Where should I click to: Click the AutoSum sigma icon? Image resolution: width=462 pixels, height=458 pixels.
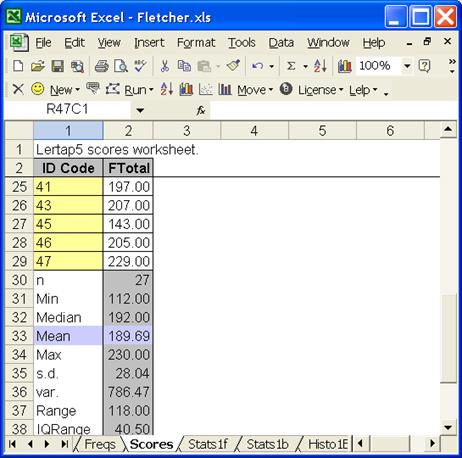[291, 66]
